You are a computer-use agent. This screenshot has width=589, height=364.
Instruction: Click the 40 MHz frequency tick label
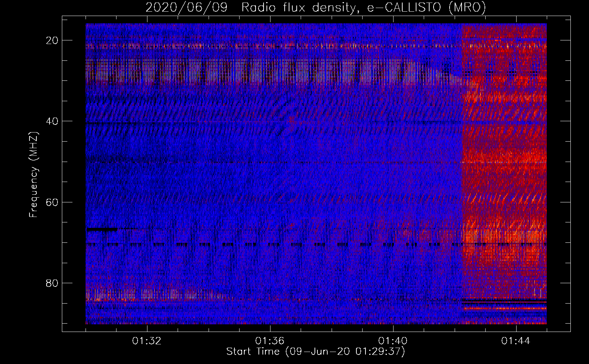click(x=52, y=121)
